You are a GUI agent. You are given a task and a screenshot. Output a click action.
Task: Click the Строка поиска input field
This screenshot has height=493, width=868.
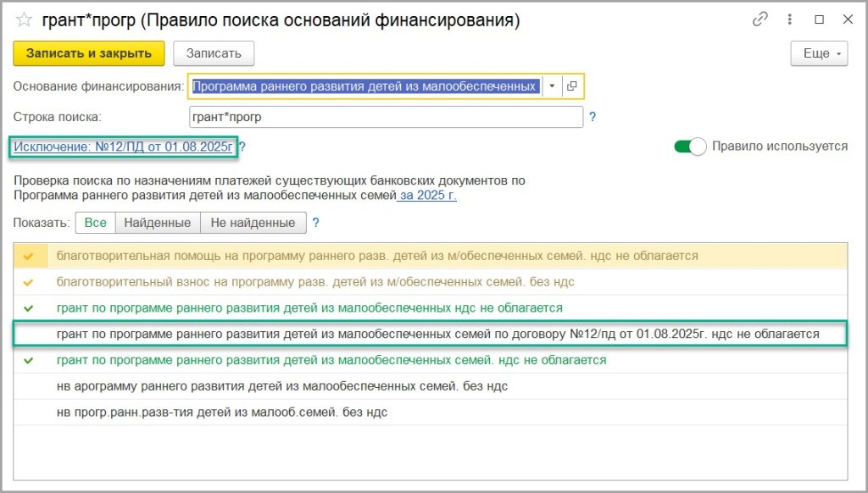(x=386, y=118)
